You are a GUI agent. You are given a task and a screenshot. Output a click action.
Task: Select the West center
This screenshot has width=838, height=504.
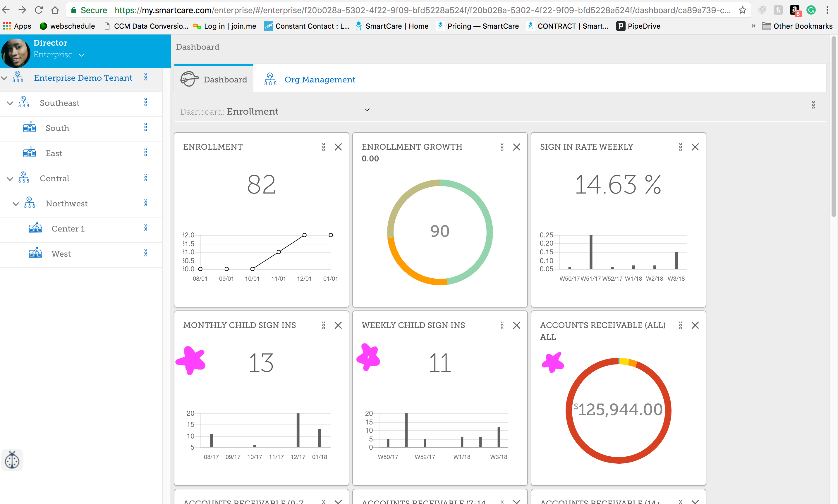pyautogui.click(x=61, y=254)
